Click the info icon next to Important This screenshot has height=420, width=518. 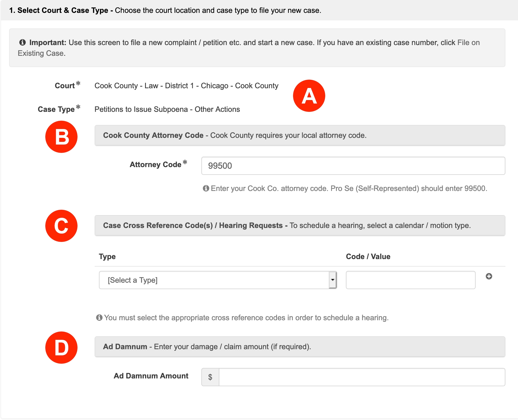coord(23,42)
